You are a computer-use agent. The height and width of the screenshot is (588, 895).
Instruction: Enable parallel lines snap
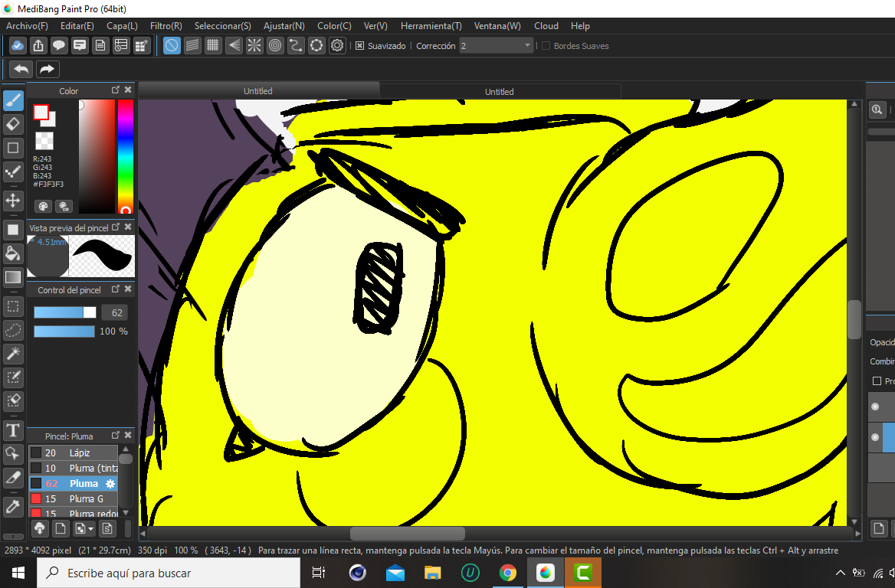[x=192, y=46]
